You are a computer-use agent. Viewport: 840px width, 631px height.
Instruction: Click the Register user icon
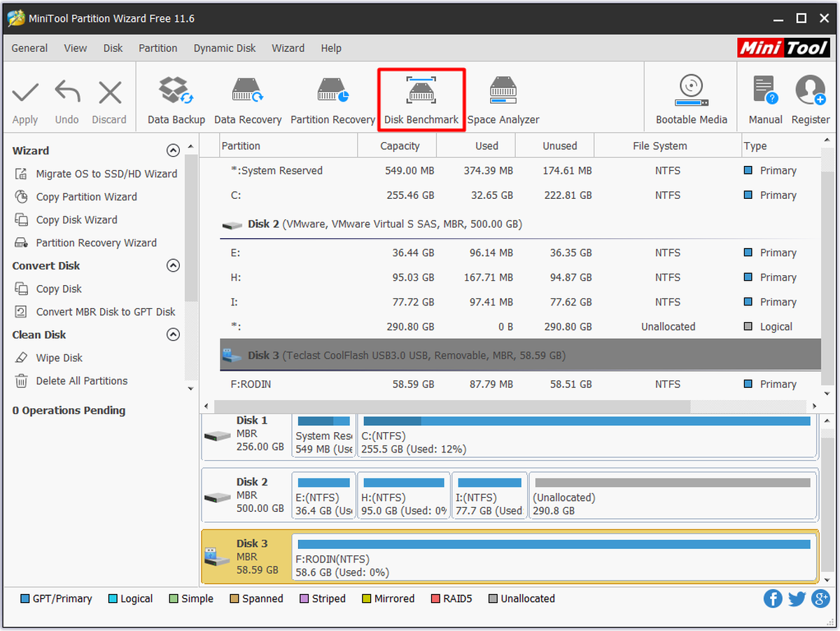click(811, 99)
